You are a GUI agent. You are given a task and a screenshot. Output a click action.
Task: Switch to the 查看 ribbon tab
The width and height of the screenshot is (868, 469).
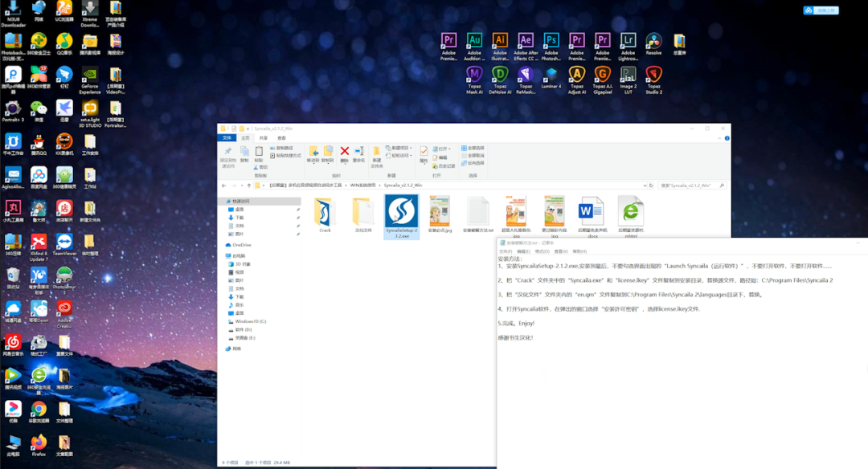(x=281, y=138)
